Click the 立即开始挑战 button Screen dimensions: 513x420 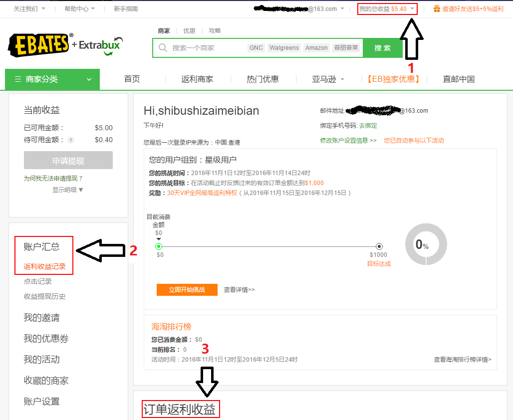pos(187,289)
